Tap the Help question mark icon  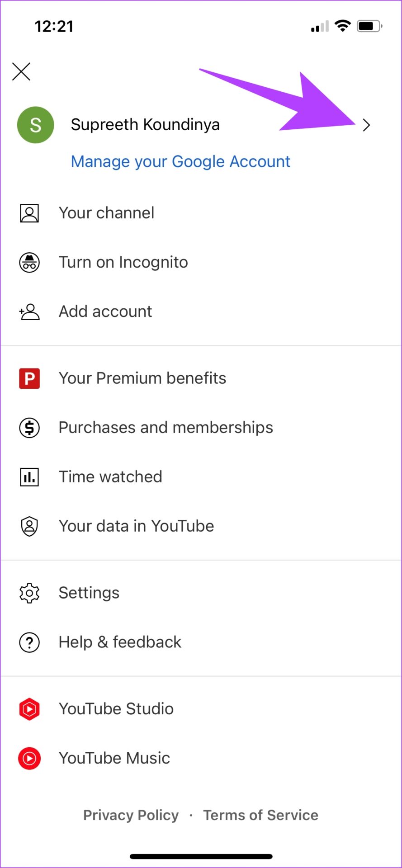coord(29,642)
